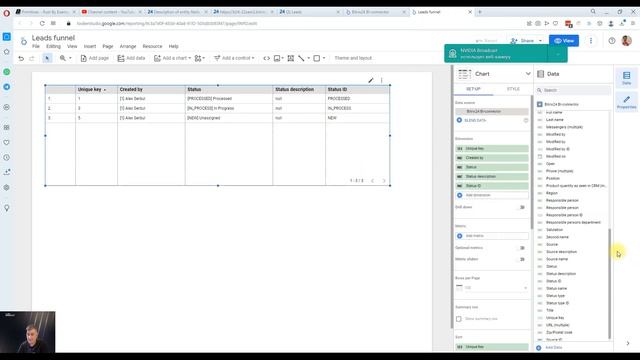Click the user account avatar

click(627, 41)
